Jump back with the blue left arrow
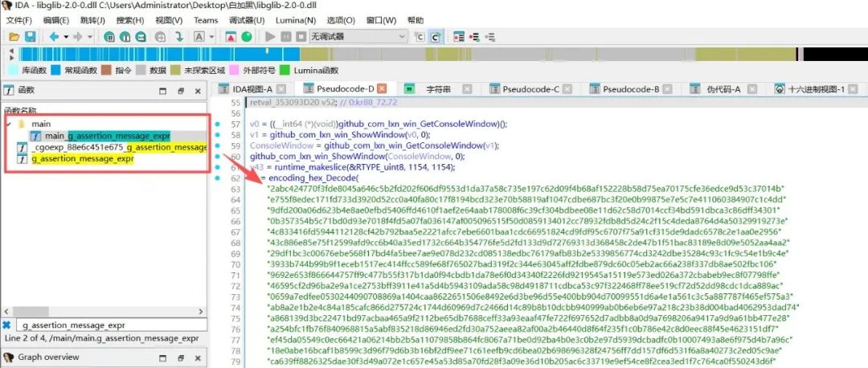The image size is (868, 368). point(54,37)
